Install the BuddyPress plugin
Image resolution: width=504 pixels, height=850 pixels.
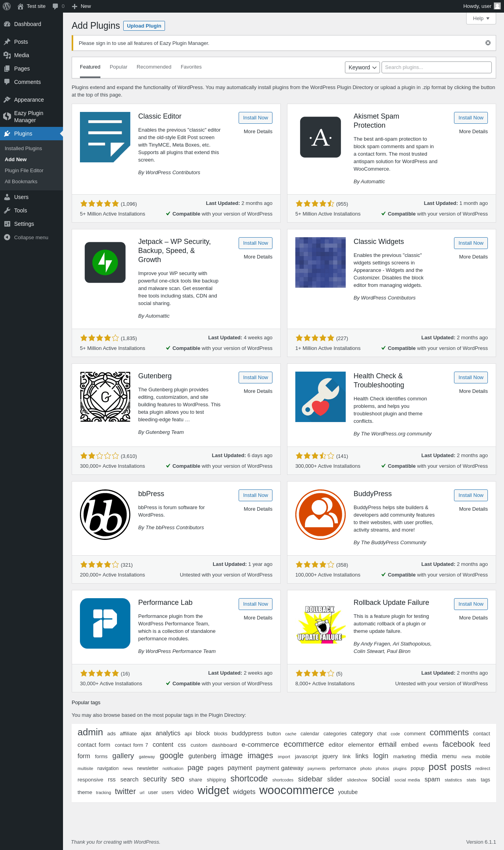(471, 495)
